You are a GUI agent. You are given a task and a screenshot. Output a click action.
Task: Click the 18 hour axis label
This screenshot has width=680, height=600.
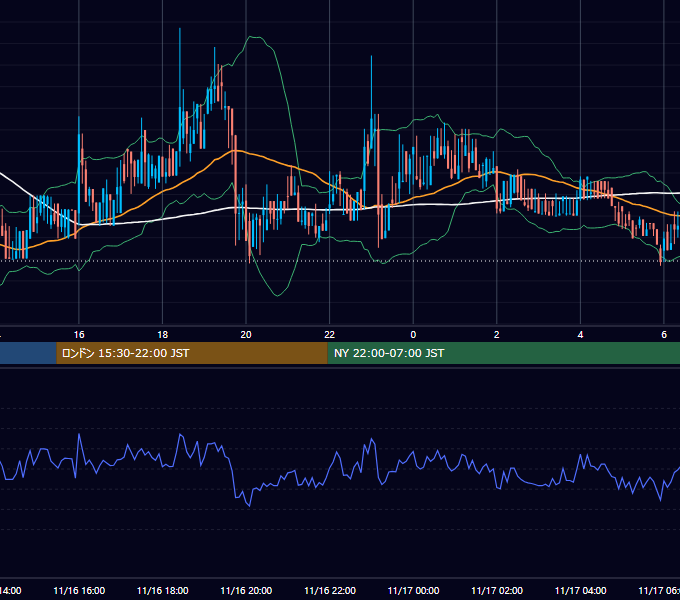click(163, 335)
